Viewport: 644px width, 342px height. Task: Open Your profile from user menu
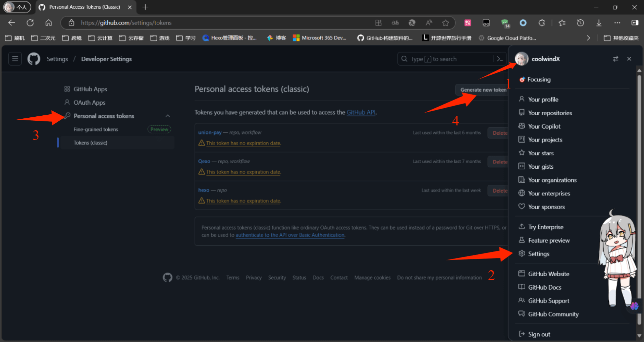click(x=543, y=100)
